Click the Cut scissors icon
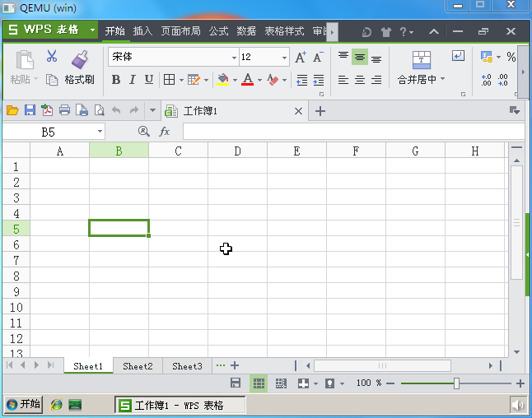This screenshot has height=418, width=532. (x=52, y=56)
